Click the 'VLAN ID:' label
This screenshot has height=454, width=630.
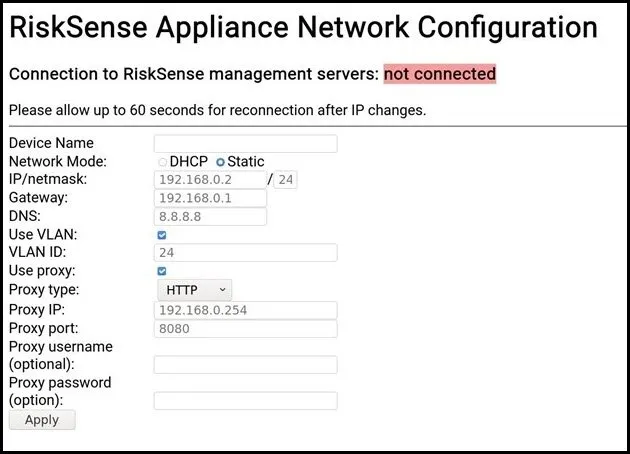[x=38, y=252]
